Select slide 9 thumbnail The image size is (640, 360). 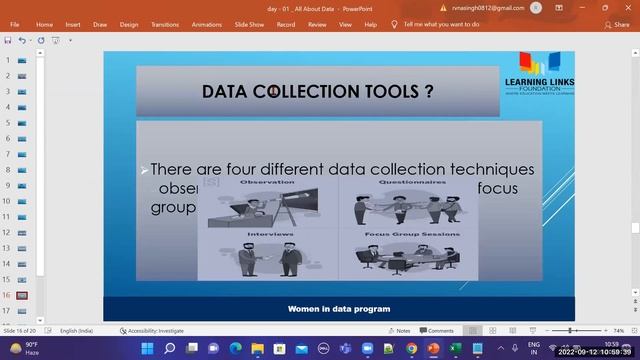[22, 186]
